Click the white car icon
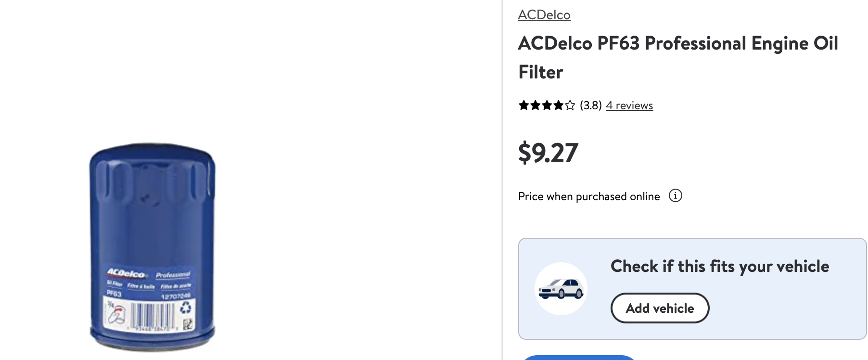This screenshot has width=868, height=360. click(x=561, y=289)
